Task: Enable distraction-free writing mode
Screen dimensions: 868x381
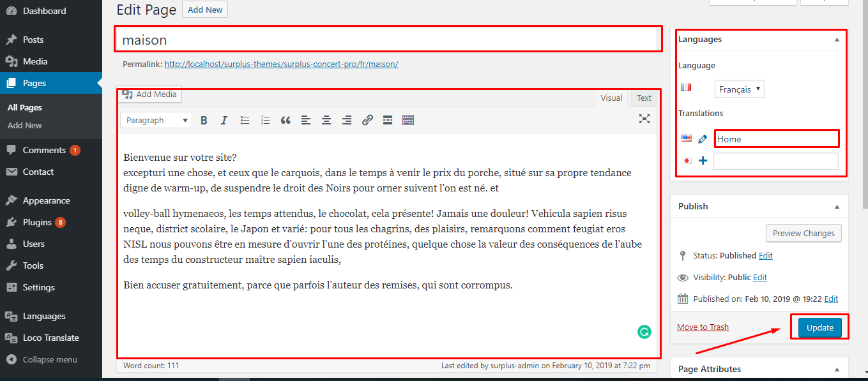Action: (x=644, y=119)
